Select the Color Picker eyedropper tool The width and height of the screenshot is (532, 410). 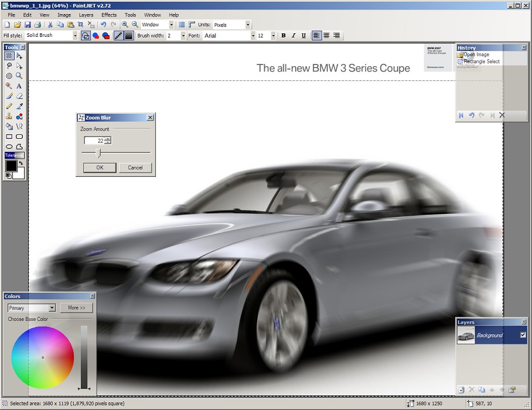pos(19,107)
